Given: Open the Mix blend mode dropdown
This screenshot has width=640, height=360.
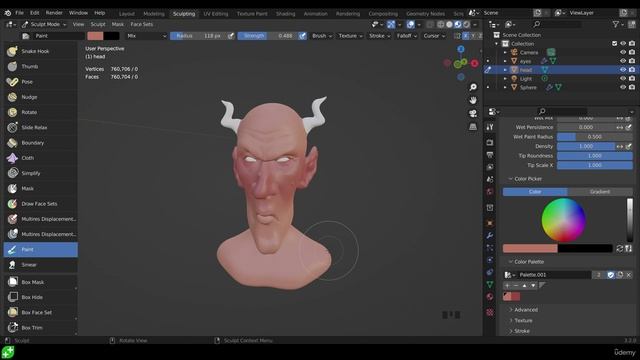Looking at the screenshot, I should pos(147,36).
